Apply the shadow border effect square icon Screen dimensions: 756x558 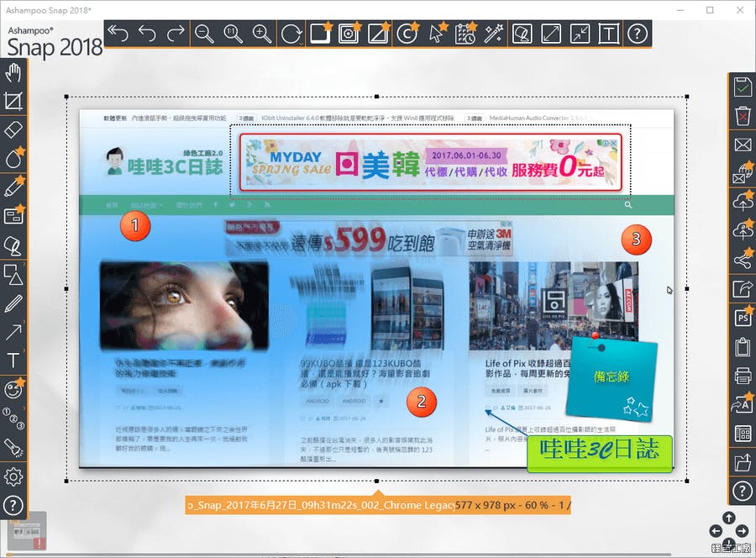pyautogui.click(x=321, y=34)
